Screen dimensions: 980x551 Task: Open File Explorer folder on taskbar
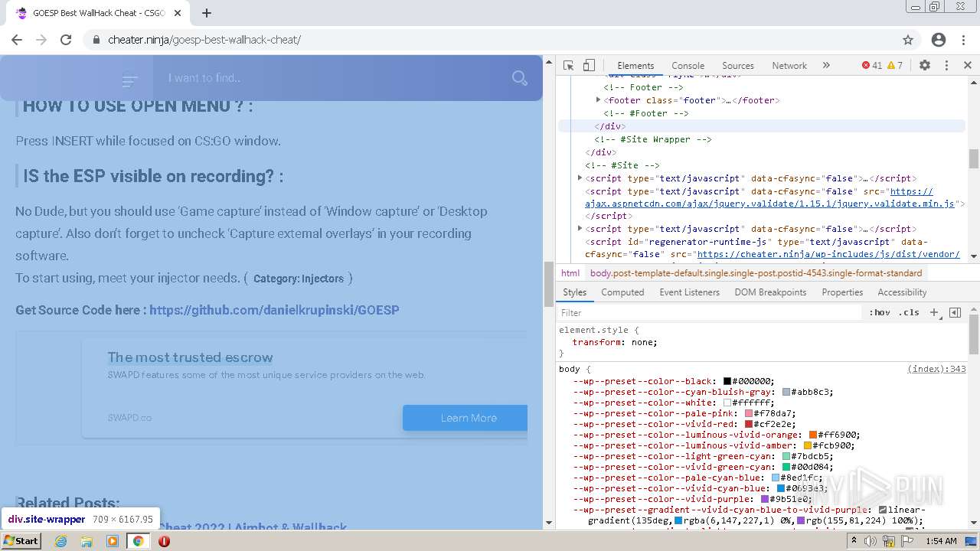point(87,541)
